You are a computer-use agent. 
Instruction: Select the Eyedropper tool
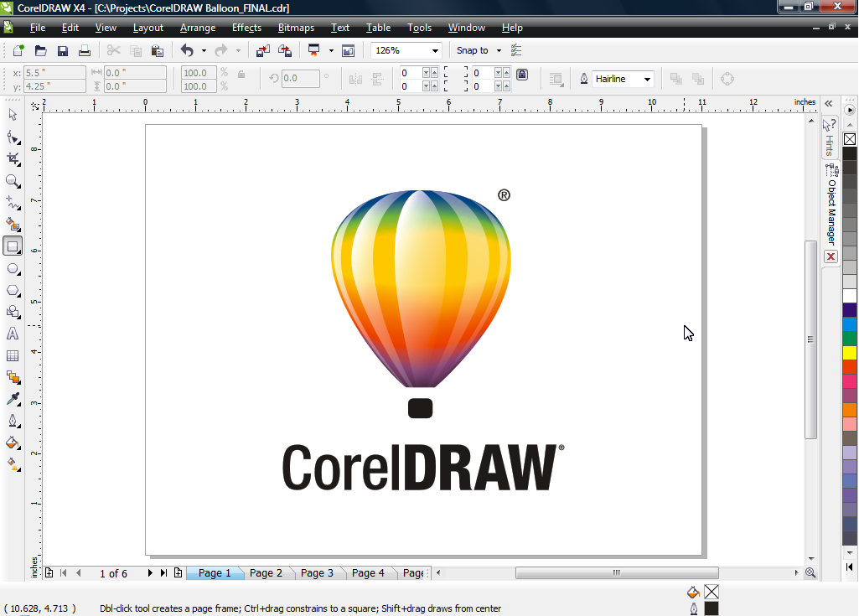[x=13, y=399]
